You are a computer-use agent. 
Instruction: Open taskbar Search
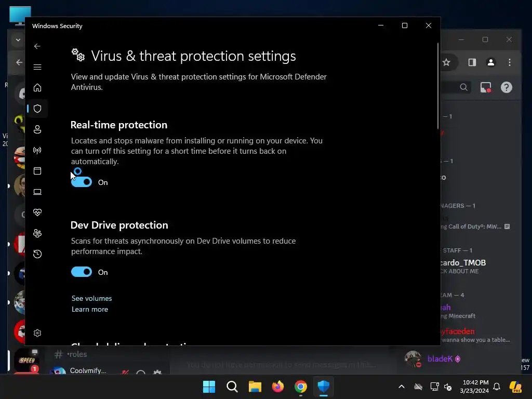pyautogui.click(x=232, y=387)
